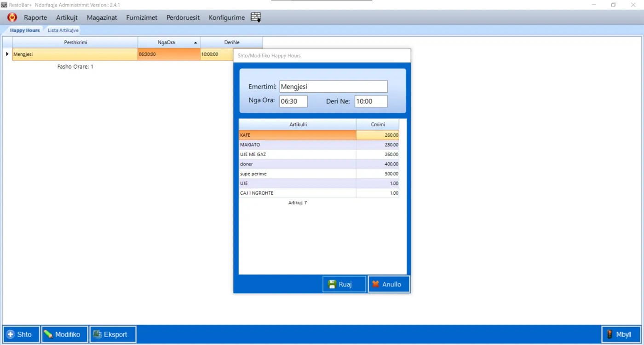Select the Mengjesi row indicator arrow
This screenshot has height=345, width=644.
coord(7,54)
